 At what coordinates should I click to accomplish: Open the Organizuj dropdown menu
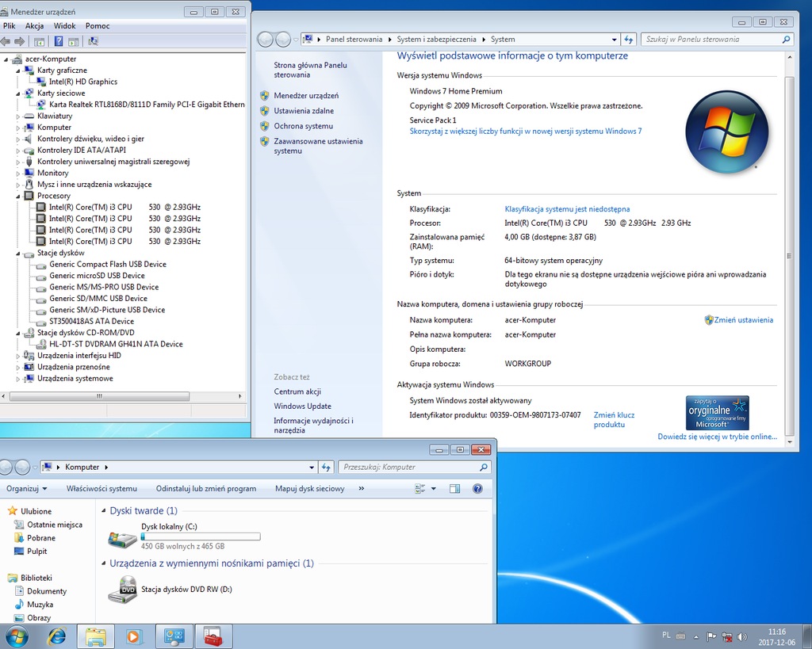(26, 489)
